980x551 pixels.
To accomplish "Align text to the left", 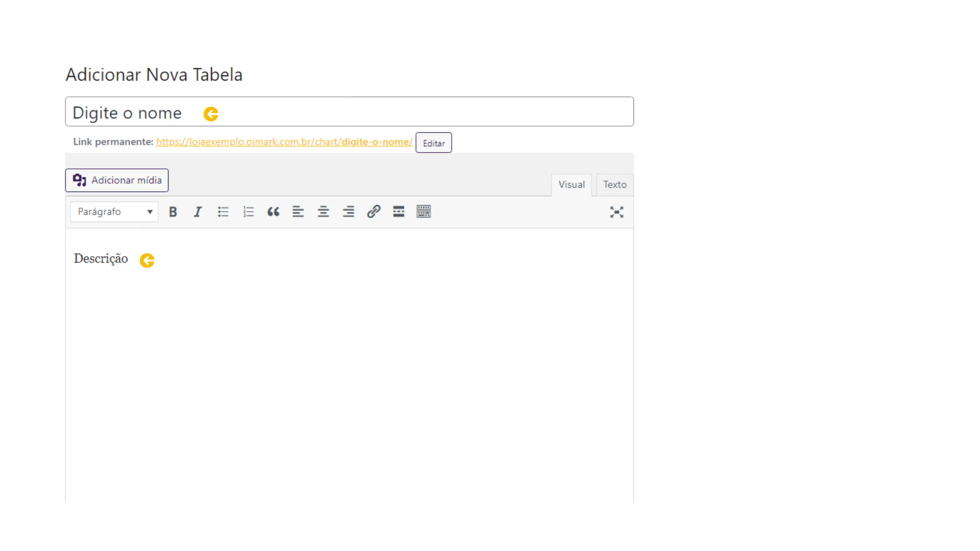I will pyautogui.click(x=298, y=212).
